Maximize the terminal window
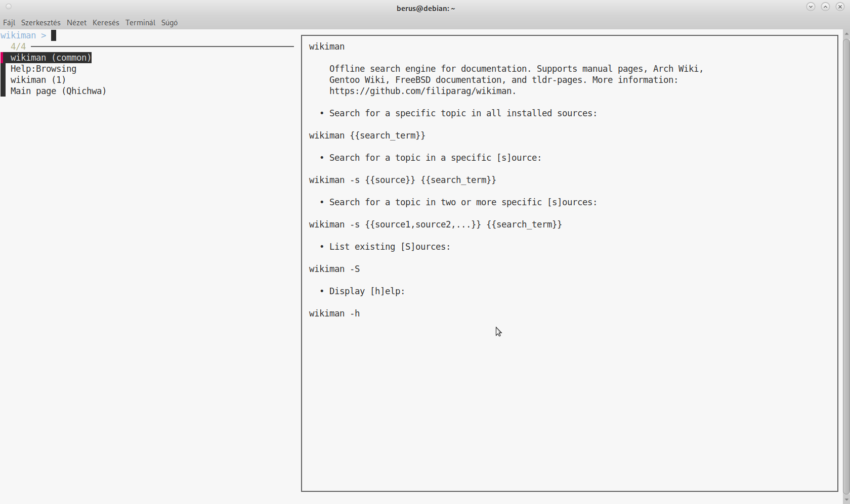Viewport: 850px width, 504px height. click(826, 7)
